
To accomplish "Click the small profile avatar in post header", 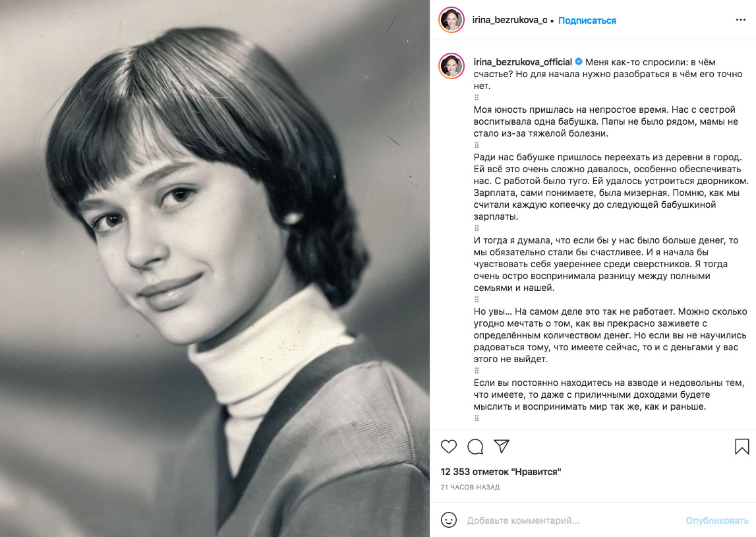I will click(x=451, y=20).
